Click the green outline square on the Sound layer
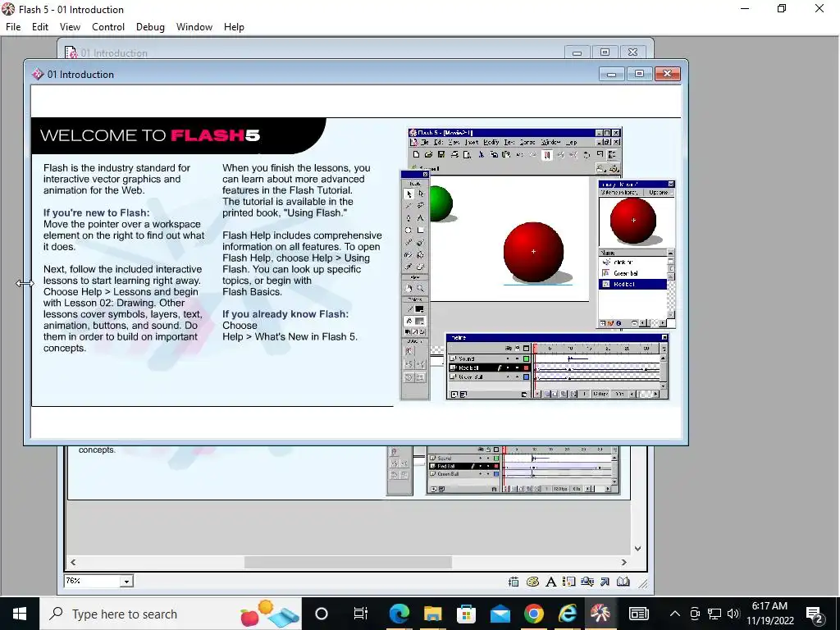The width and height of the screenshot is (840, 630). point(526,359)
